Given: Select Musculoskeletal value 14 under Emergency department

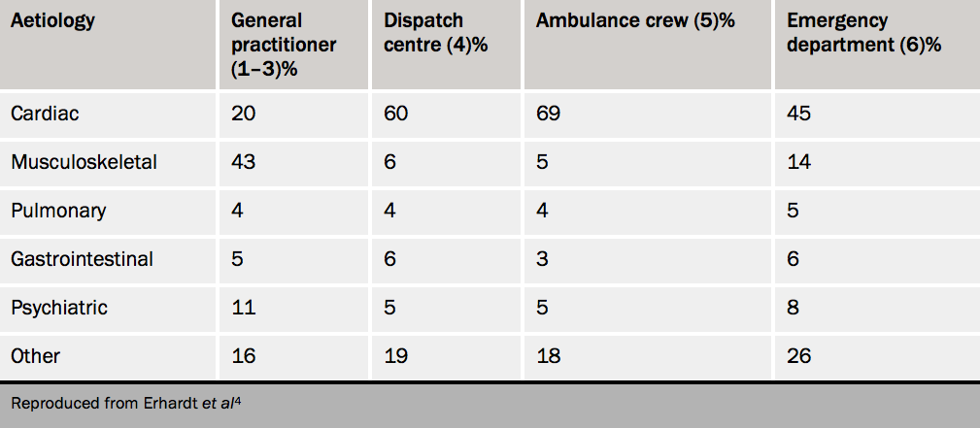Looking at the screenshot, I should 797,162.
